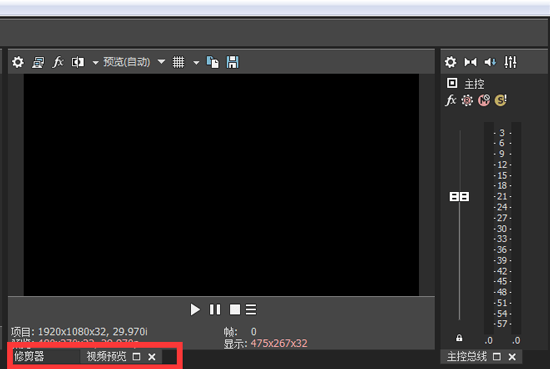Stop the video preview playback
This screenshot has height=369, width=550.
235,309
